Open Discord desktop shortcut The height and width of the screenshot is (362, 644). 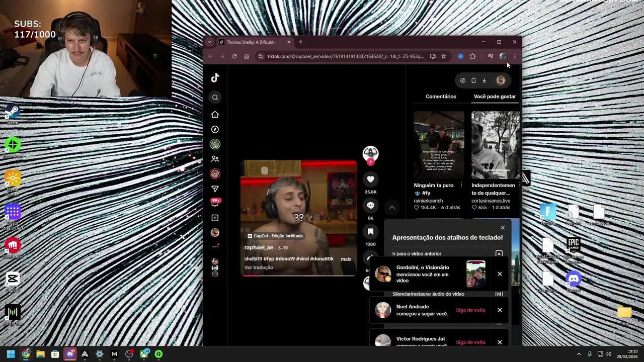[x=573, y=282]
